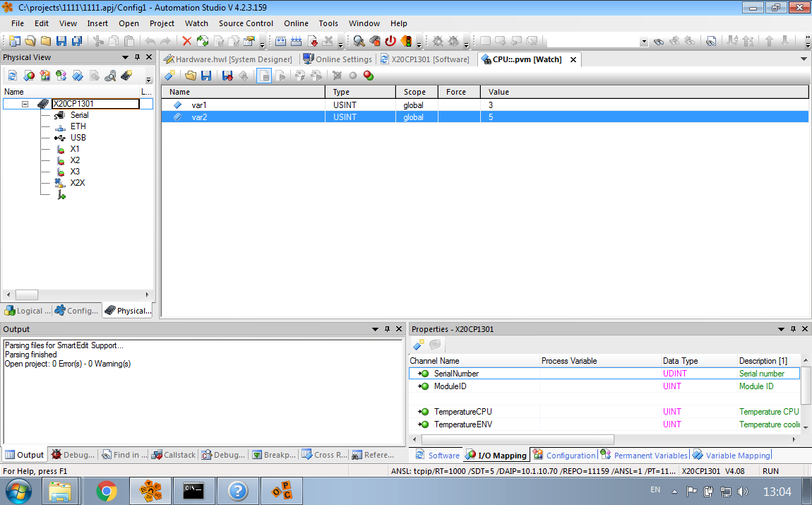Image resolution: width=812 pixels, height=505 pixels.
Task: Switch to Logical view tab
Action: [28, 311]
